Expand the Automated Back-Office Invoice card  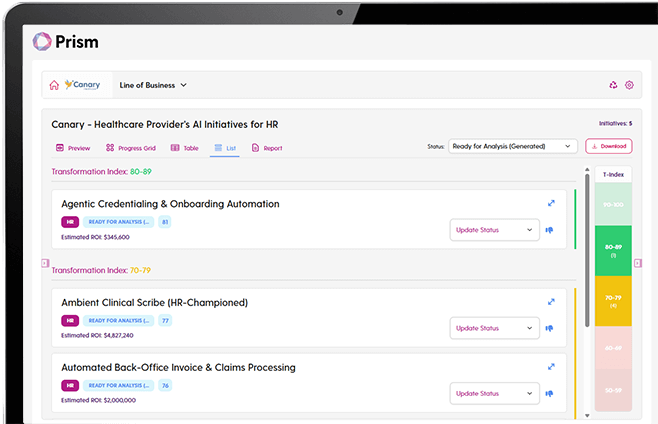coord(551,367)
